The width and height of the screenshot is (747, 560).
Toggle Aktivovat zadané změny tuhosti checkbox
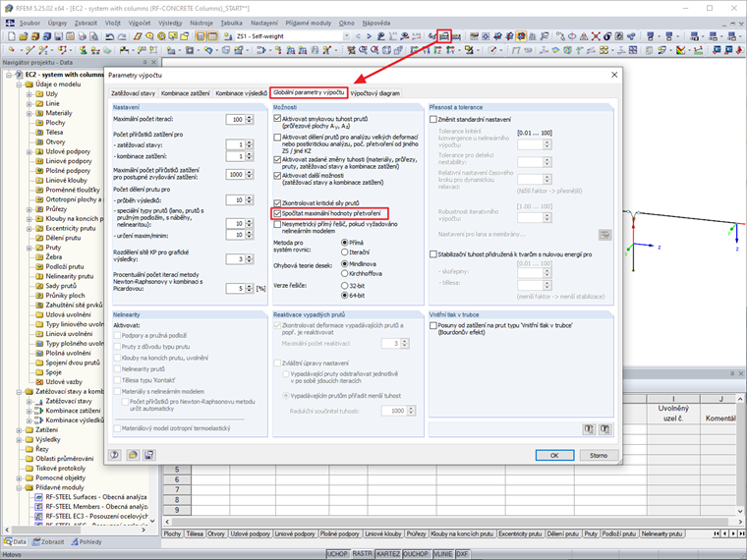[x=277, y=159]
